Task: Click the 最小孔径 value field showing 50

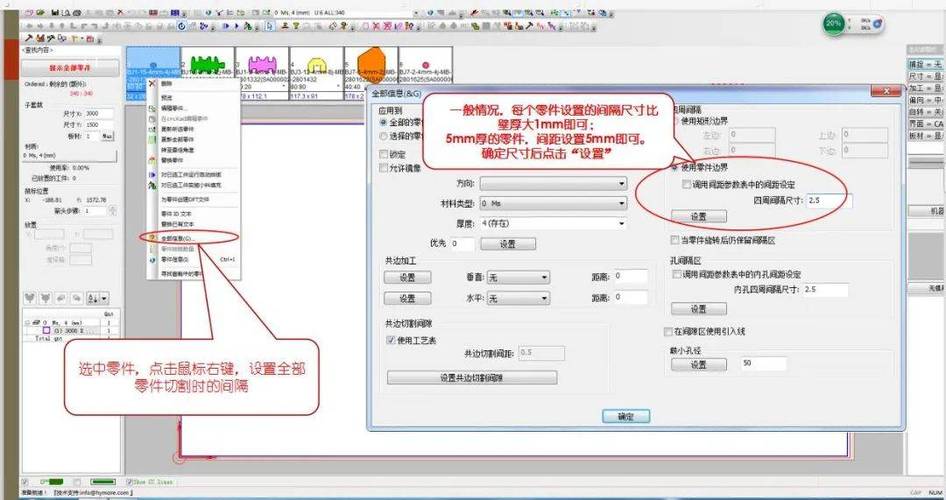Action: (x=764, y=364)
